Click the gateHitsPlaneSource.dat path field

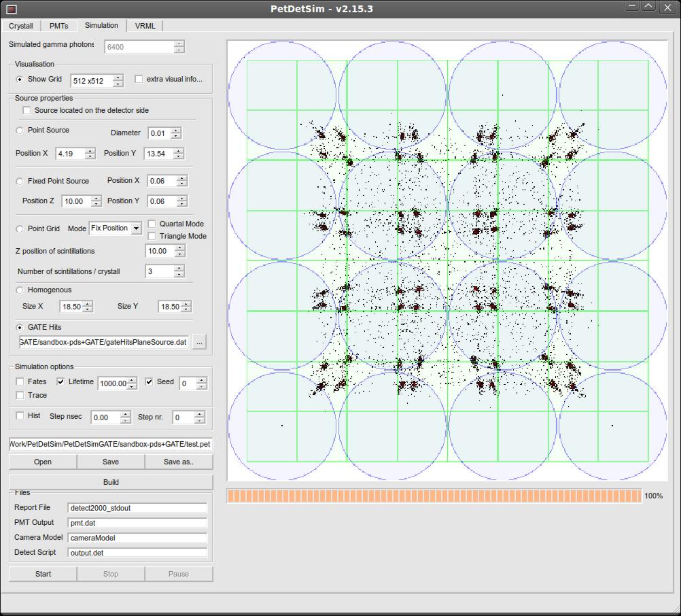[x=103, y=342]
